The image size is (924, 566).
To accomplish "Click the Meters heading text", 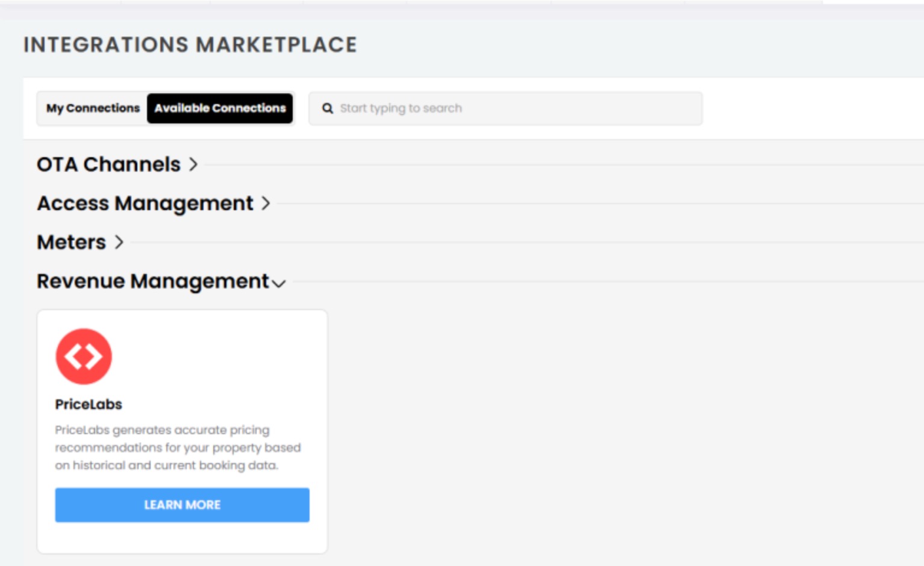I will [71, 242].
